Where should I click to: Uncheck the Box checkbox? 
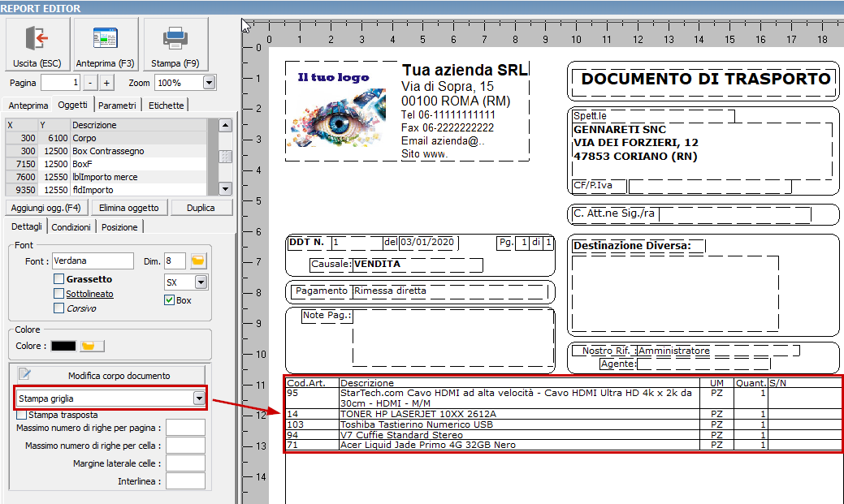click(x=169, y=300)
